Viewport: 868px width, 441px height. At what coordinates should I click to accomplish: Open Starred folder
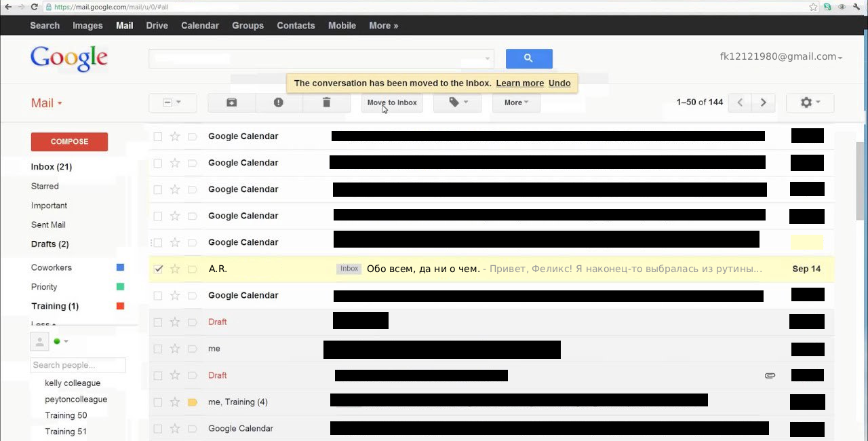[45, 186]
